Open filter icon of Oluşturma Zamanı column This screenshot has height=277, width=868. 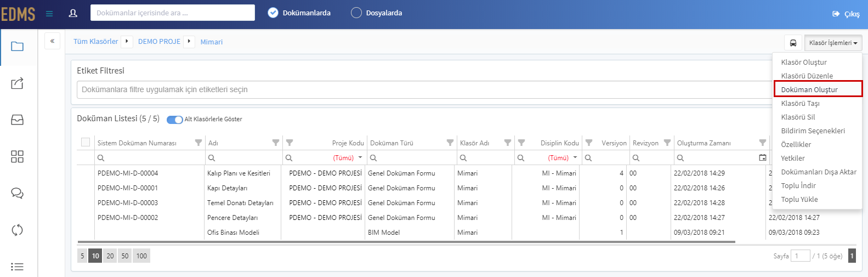point(763,143)
